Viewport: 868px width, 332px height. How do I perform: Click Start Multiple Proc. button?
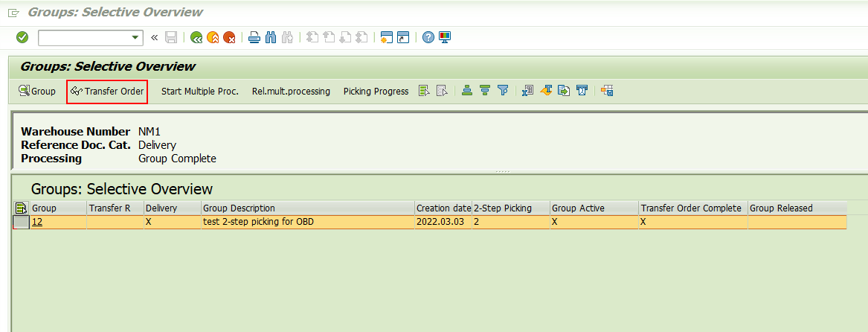(x=200, y=92)
